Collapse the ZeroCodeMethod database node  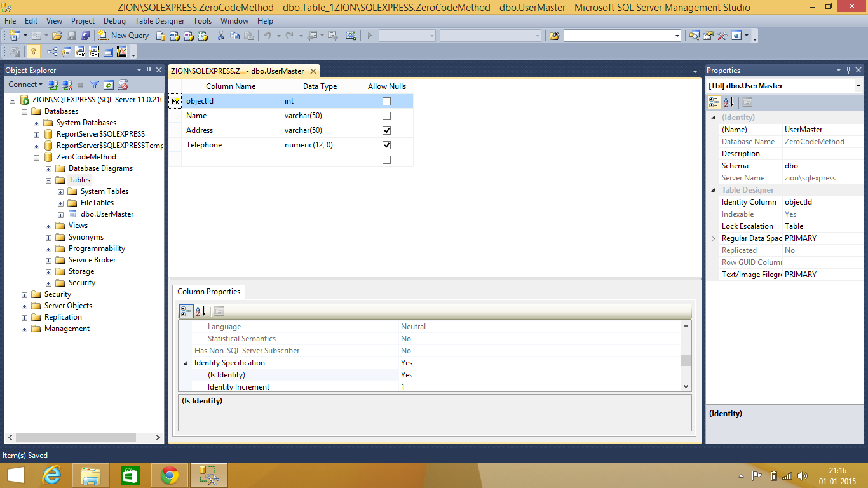(37, 157)
